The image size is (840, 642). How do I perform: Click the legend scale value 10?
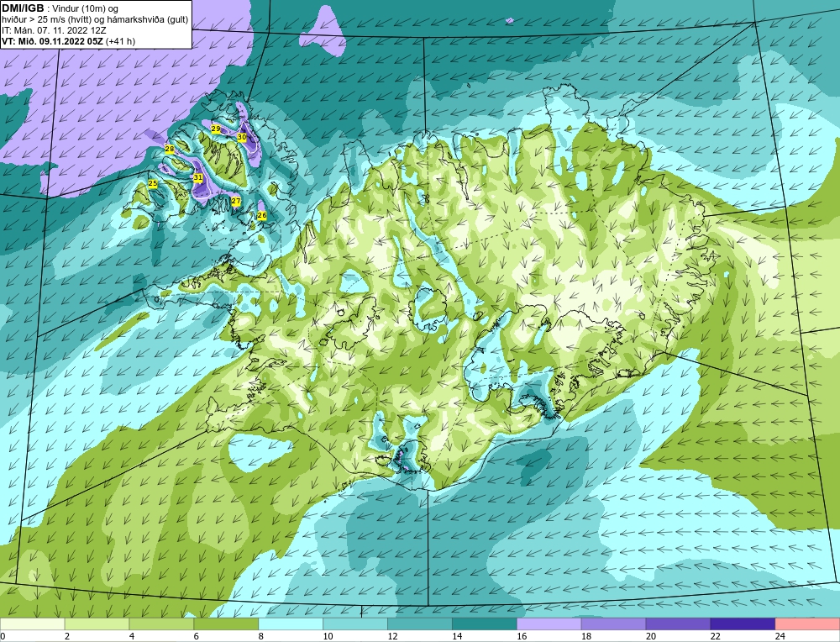(328, 636)
